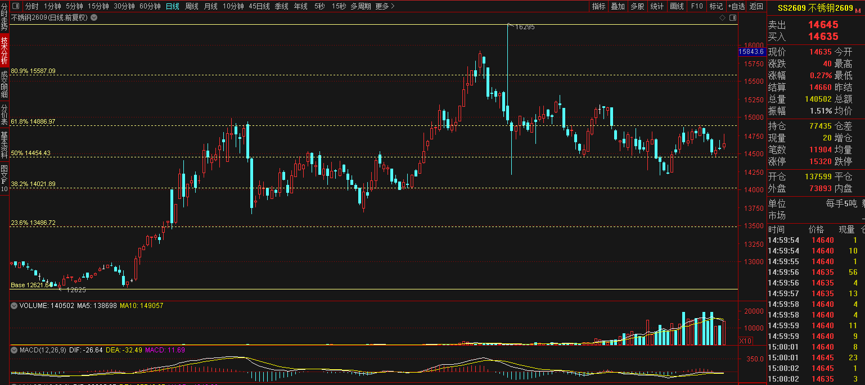The image size is (865, 385).
Task: Select the 日线 daily period tab
Action: point(172,7)
